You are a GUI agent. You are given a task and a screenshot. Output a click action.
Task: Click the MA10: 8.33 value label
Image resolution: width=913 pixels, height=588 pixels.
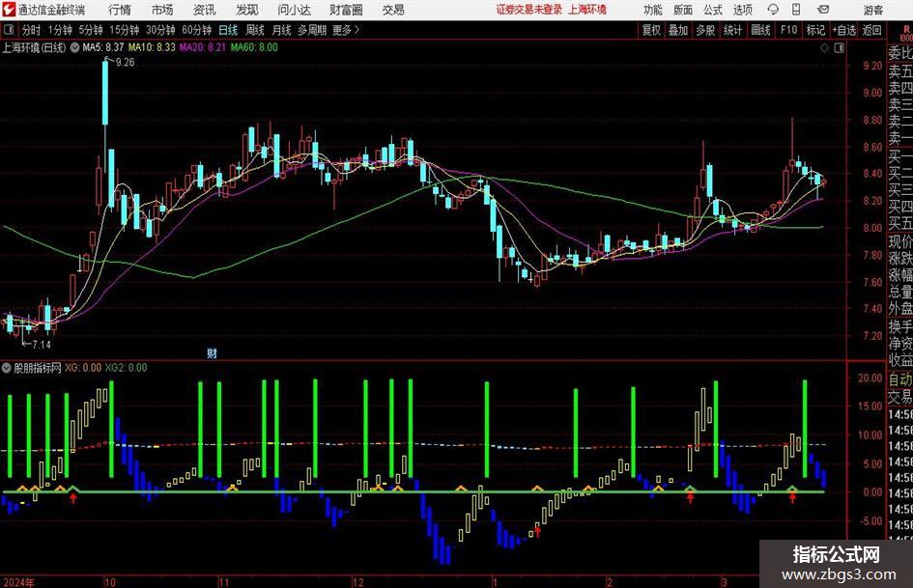152,47
